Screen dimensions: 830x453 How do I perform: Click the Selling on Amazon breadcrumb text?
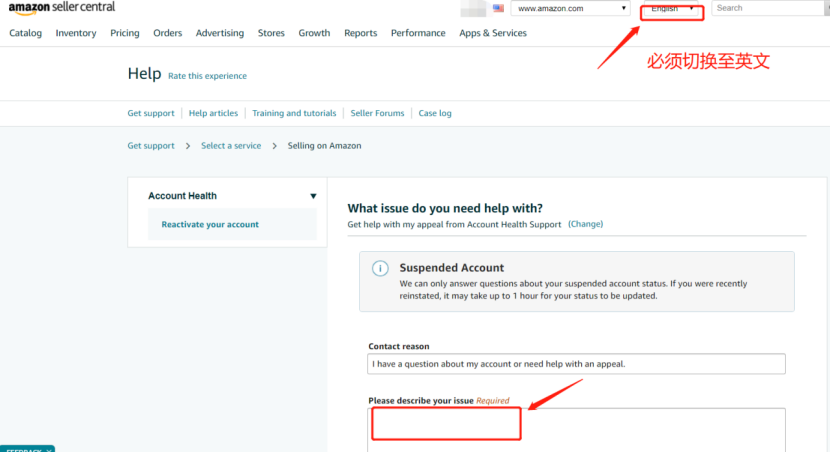pos(324,146)
